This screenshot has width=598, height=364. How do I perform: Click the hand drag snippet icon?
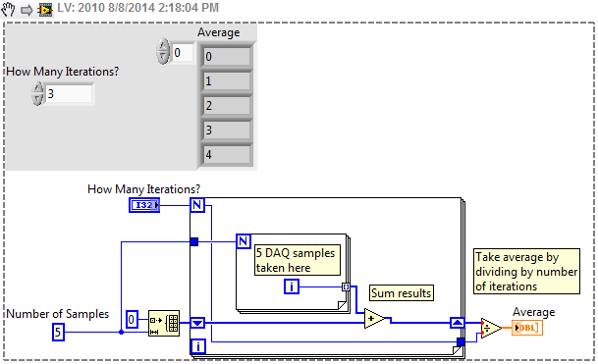tap(8, 9)
